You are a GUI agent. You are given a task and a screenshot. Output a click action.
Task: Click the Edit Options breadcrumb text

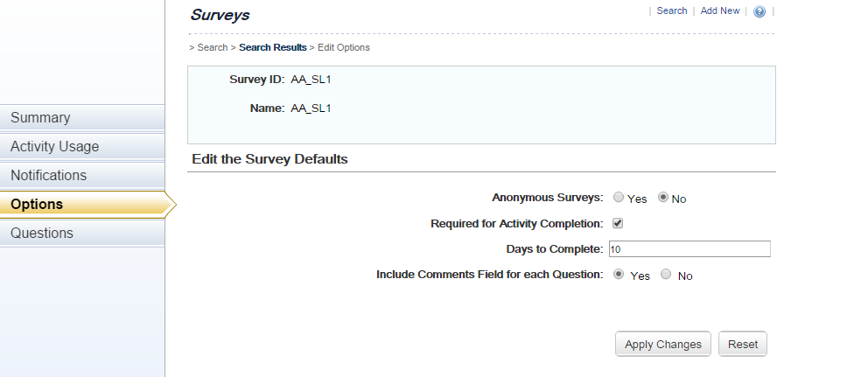[x=343, y=47]
